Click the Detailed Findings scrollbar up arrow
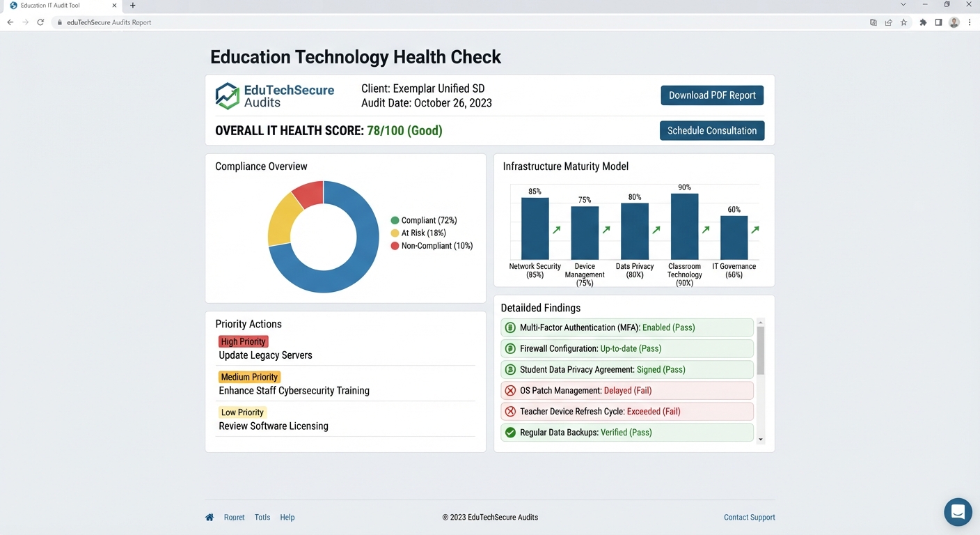Screen dimensions: 980x535 (x=761, y=323)
